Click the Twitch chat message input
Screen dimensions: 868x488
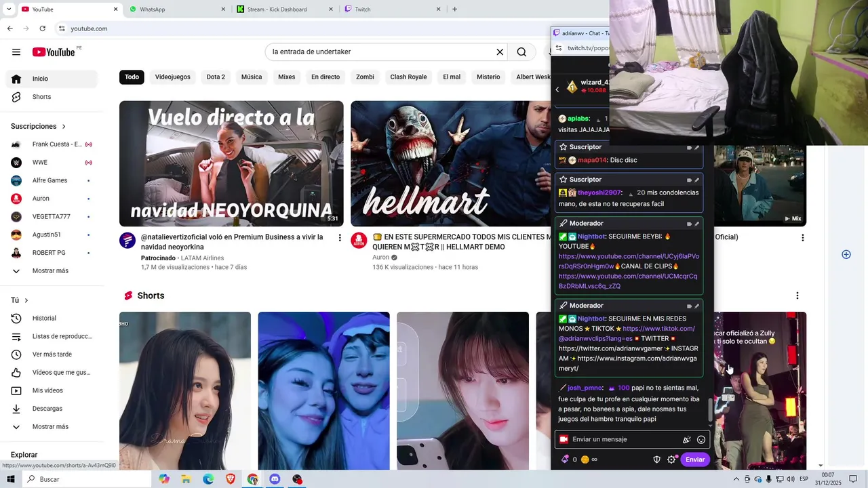pyautogui.click(x=625, y=440)
